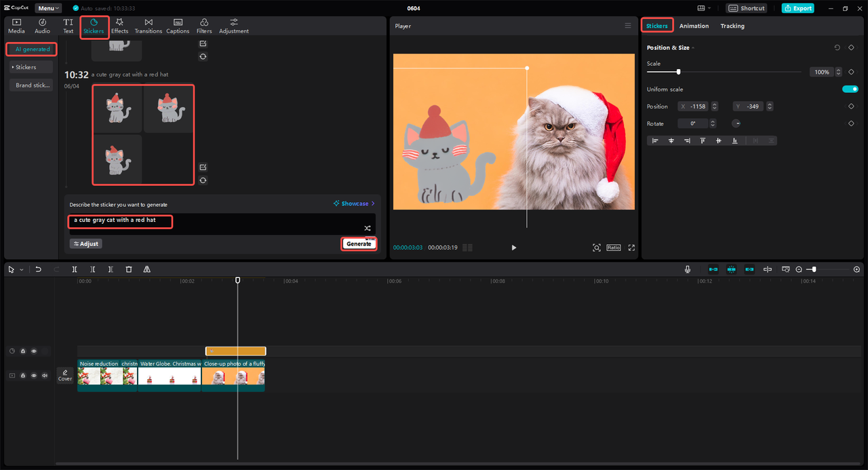The image size is (868, 470).
Task: Click the microphone record voiceover icon
Action: pyautogui.click(x=688, y=269)
